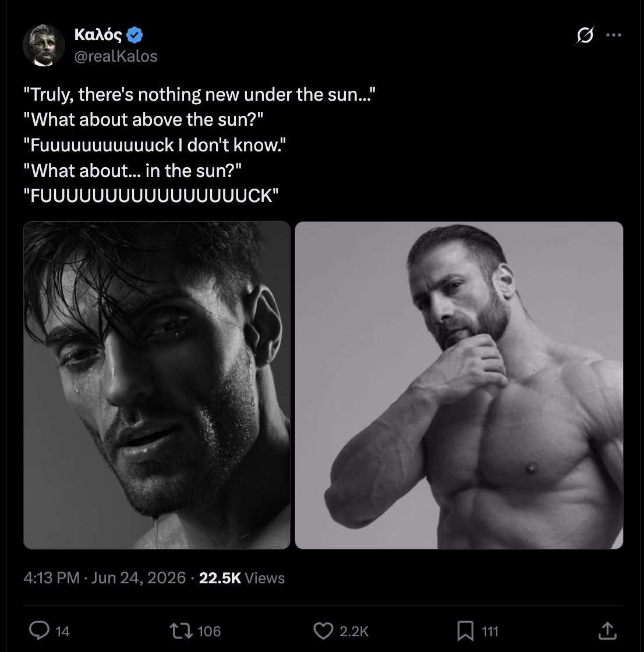This screenshot has height=652, width=644.
Task: Open the right muscular man photo
Action: click(x=459, y=385)
